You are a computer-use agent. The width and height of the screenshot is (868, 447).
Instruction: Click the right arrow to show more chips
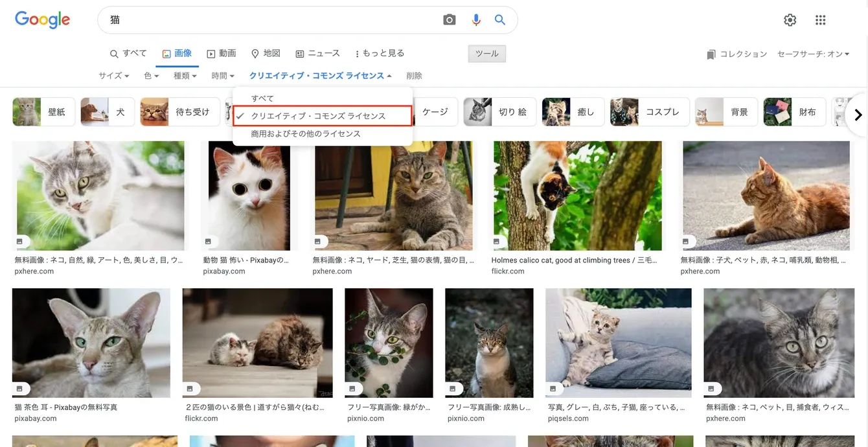click(858, 115)
